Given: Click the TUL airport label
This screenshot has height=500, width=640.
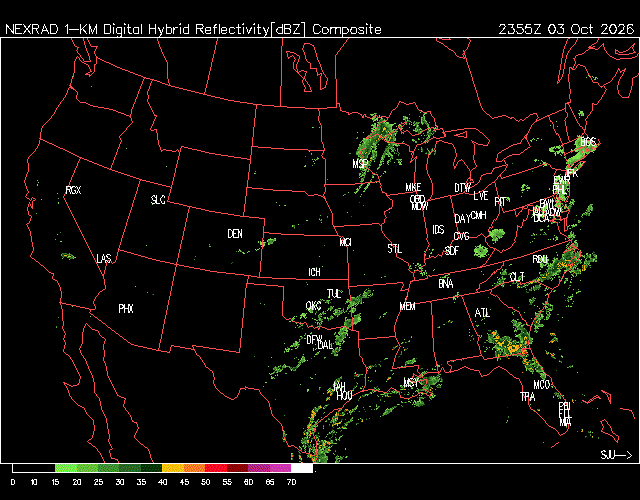Looking at the screenshot, I should point(333,294).
